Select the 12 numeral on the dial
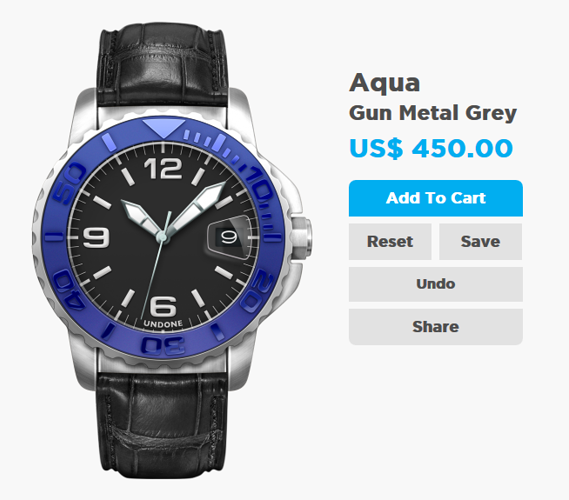569x500 pixels. click(x=163, y=168)
